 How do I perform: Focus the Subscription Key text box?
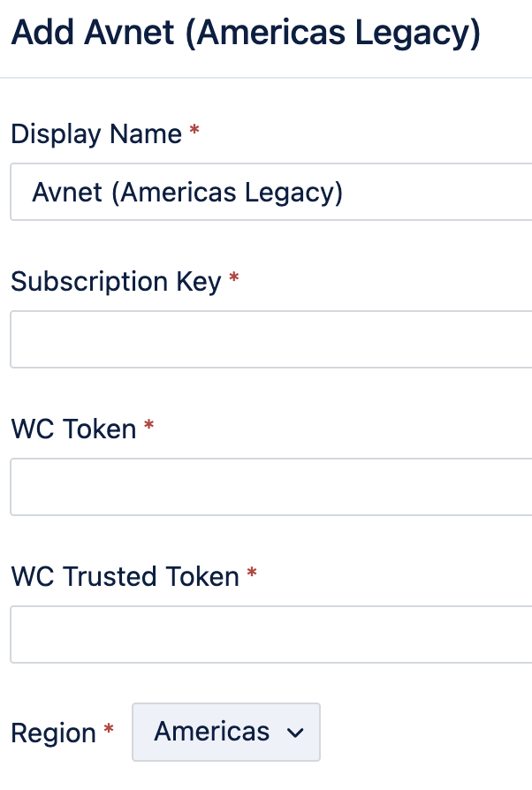click(270, 339)
